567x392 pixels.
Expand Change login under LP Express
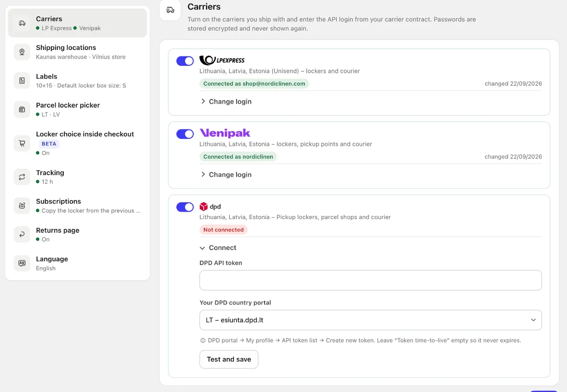pyautogui.click(x=226, y=101)
